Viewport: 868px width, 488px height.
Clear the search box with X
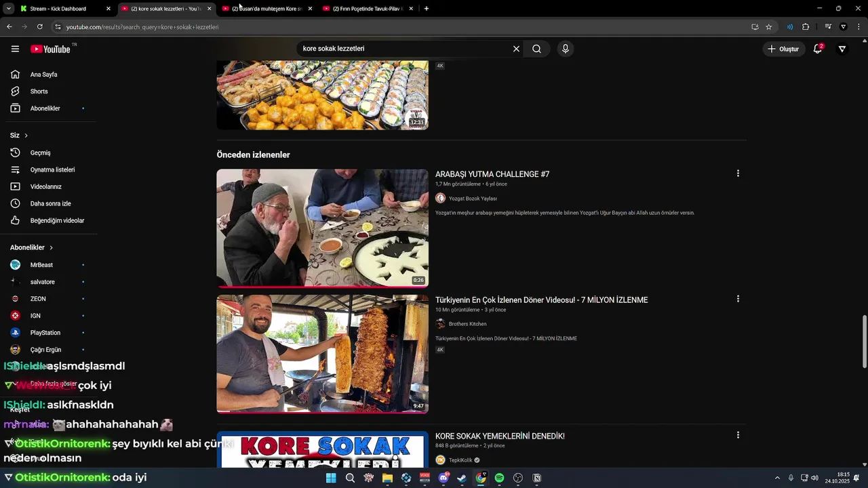516,49
